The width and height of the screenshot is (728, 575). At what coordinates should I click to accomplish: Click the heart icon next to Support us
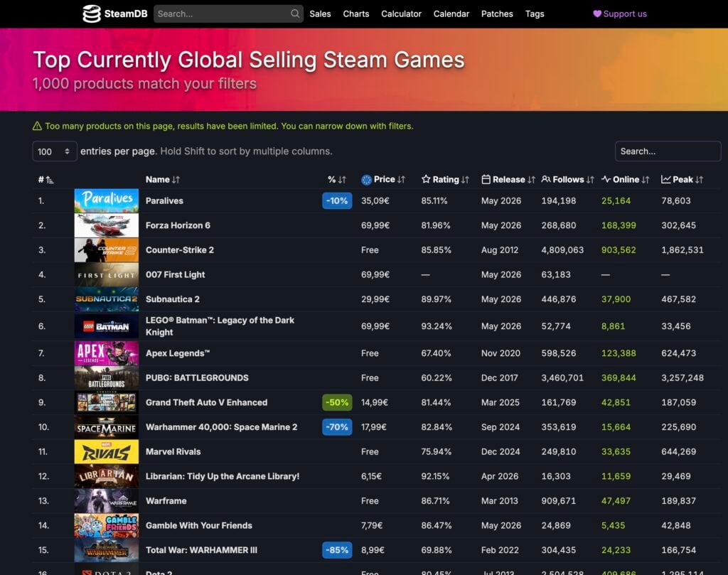pos(597,14)
